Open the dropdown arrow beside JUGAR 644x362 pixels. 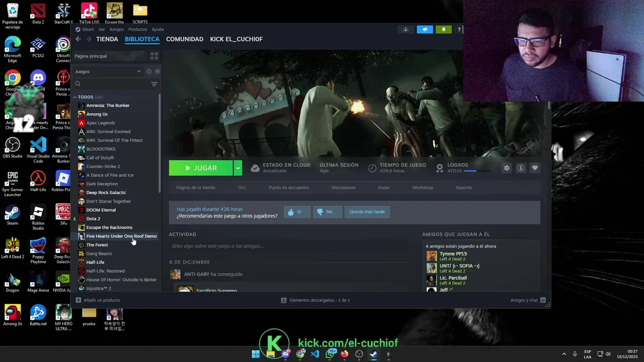pyautogui.click(x=238, y=168)
